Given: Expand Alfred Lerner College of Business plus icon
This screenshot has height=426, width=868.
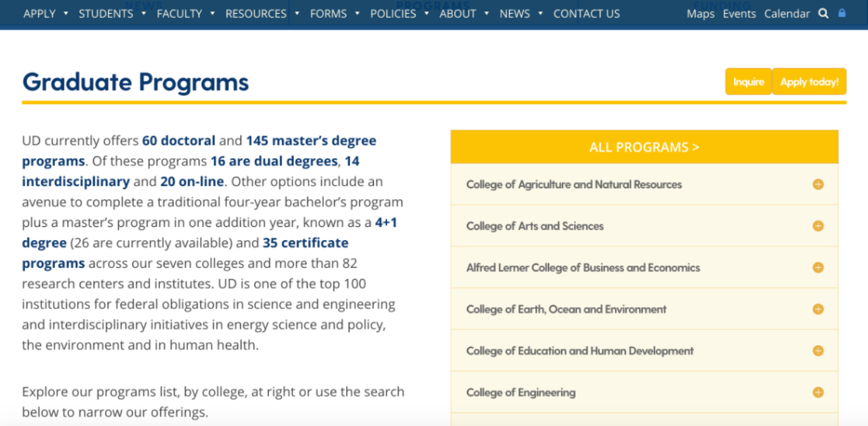Looking at the screenshot, I should [818, 267].
